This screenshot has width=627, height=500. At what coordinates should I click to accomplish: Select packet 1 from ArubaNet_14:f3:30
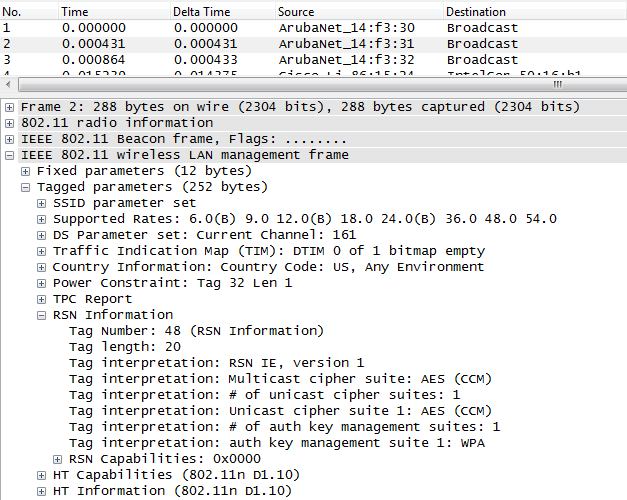click(314, 28)
